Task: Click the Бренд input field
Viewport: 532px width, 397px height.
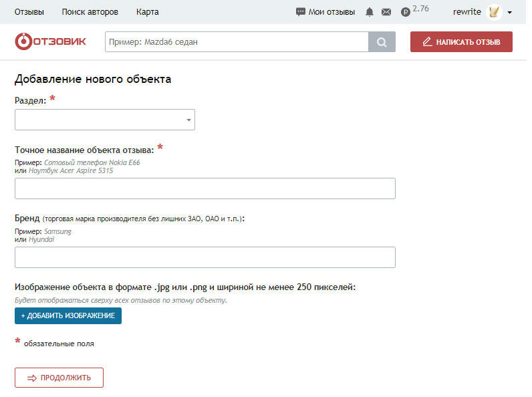Action: coord(205,257)
